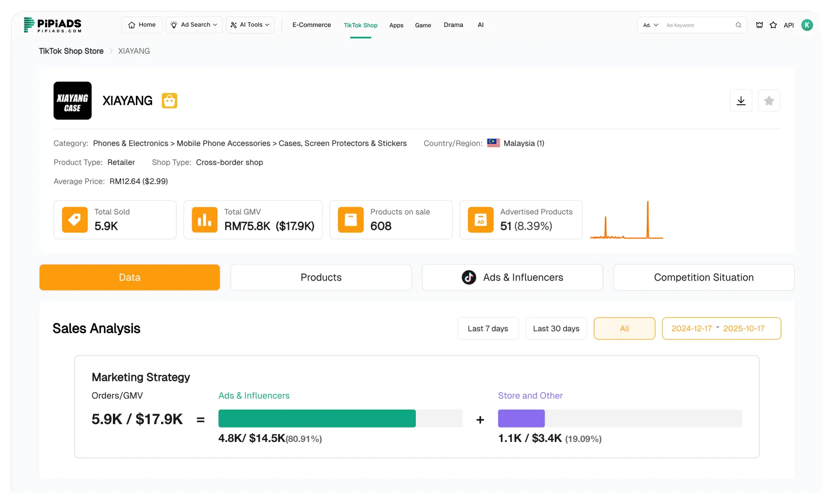
Task: Select the Last 7 days filter
Action: [x=488, y=329]
